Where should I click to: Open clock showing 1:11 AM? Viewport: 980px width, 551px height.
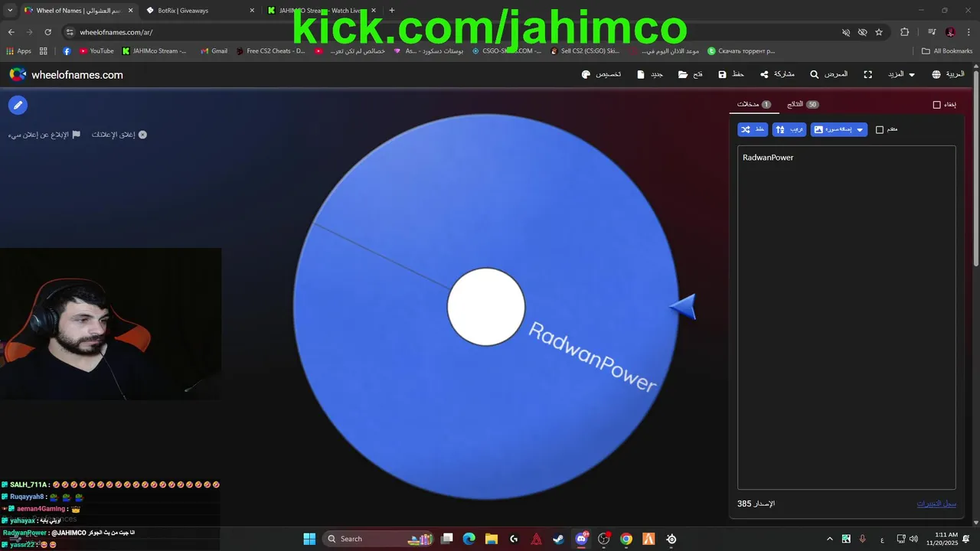point(942,539)
